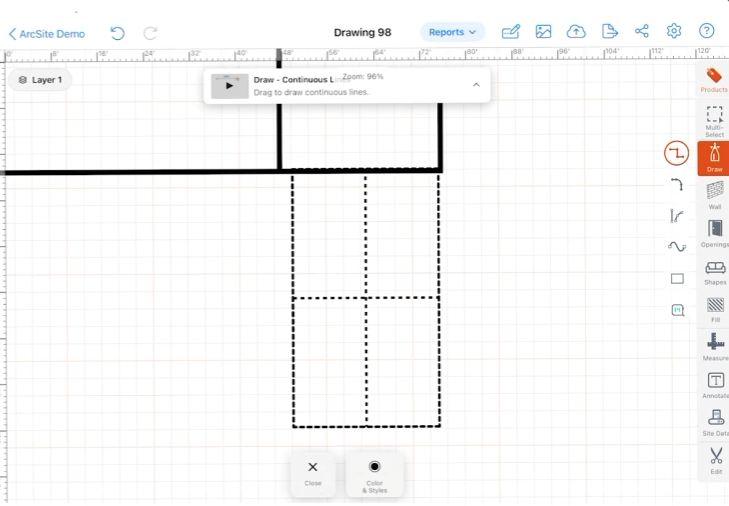Click the image insert icon

(543, 32)
